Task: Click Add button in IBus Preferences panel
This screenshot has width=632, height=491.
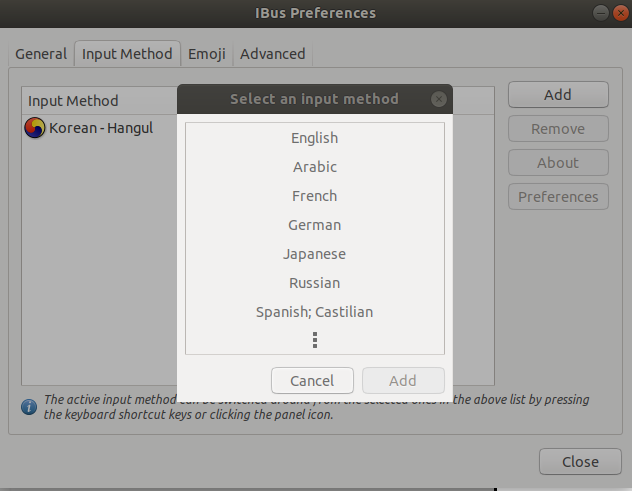Action: point(558,95)
